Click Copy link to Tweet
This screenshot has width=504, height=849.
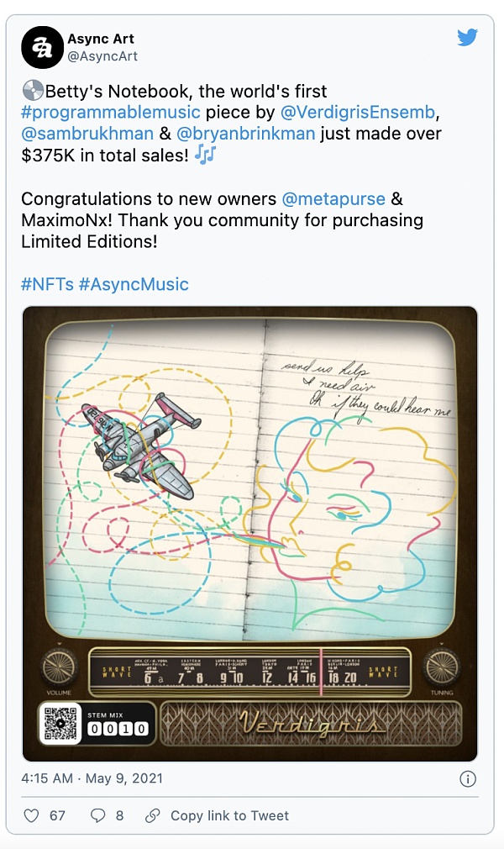point(229,815)
